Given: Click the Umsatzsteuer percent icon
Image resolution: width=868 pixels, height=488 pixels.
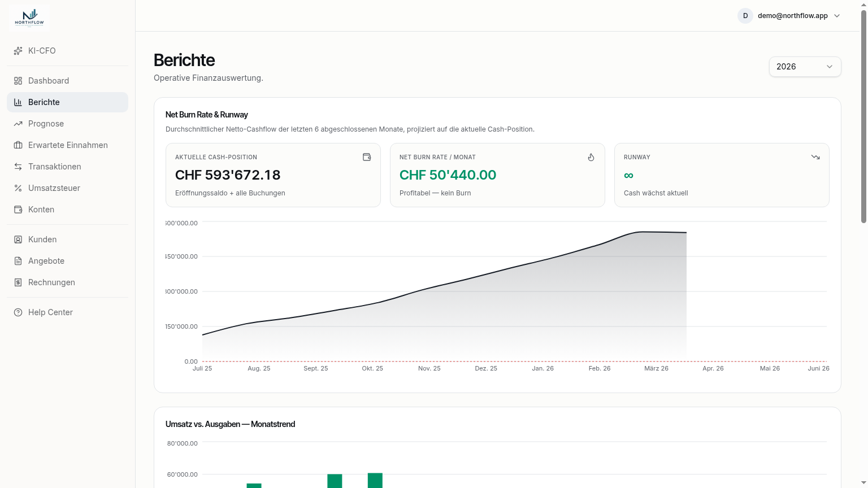Looking at the screenshot, I should pos(18,188).
